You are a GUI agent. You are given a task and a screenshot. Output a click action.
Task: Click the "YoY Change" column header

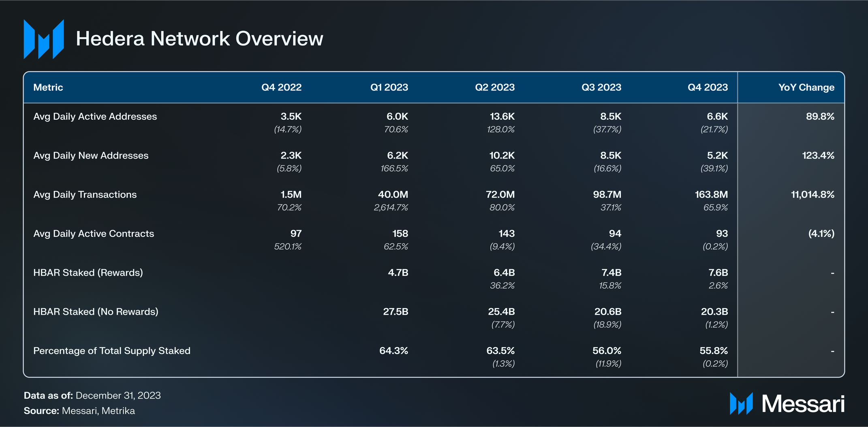[806, 88]
